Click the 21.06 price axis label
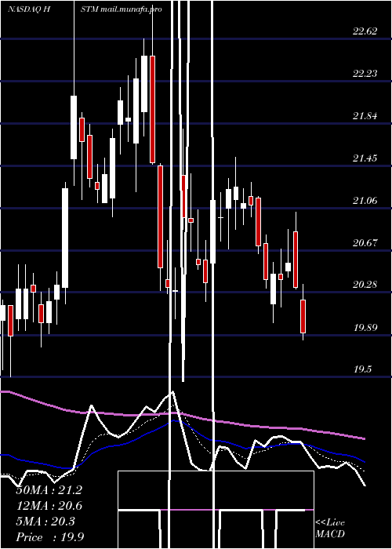Image resolution: width=392 pixels, height=549 pixels. (365, 201)
